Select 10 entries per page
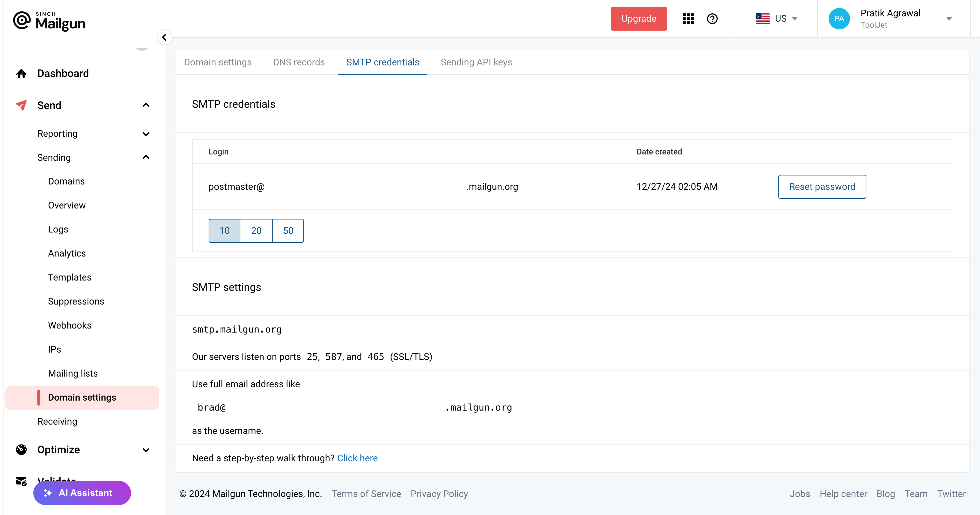This screenshot has height=515, width=980. (x=224, y=230)
